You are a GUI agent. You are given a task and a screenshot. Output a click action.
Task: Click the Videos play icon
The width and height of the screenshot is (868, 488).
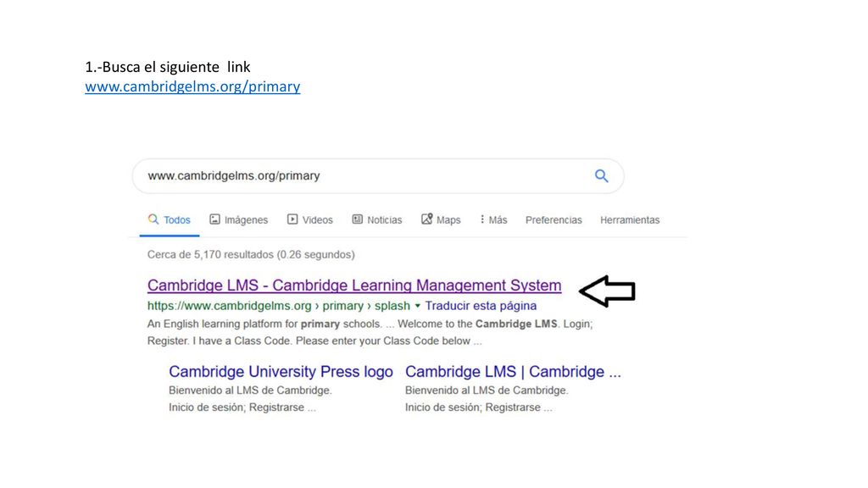[292, 219]
